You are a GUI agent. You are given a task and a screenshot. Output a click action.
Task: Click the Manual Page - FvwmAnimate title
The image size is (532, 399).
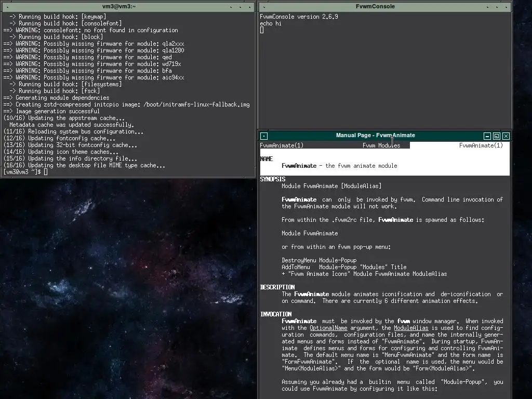[x=375, y=136]
